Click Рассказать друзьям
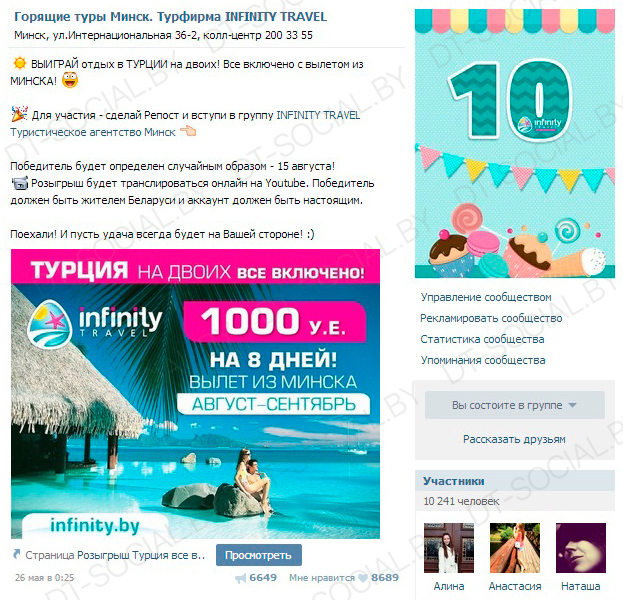Screen dimensions: 623x600 [514, 439]
